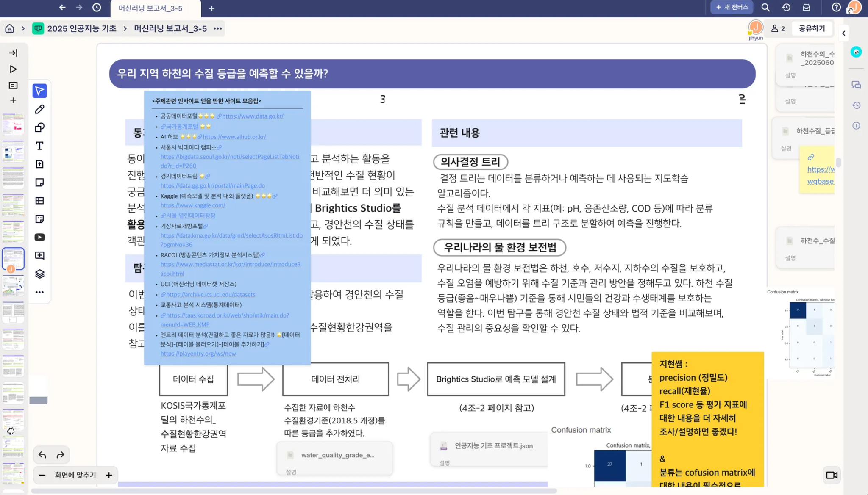Open the kaggle.com link
The image size is (868, 495).
coord(192,205)
